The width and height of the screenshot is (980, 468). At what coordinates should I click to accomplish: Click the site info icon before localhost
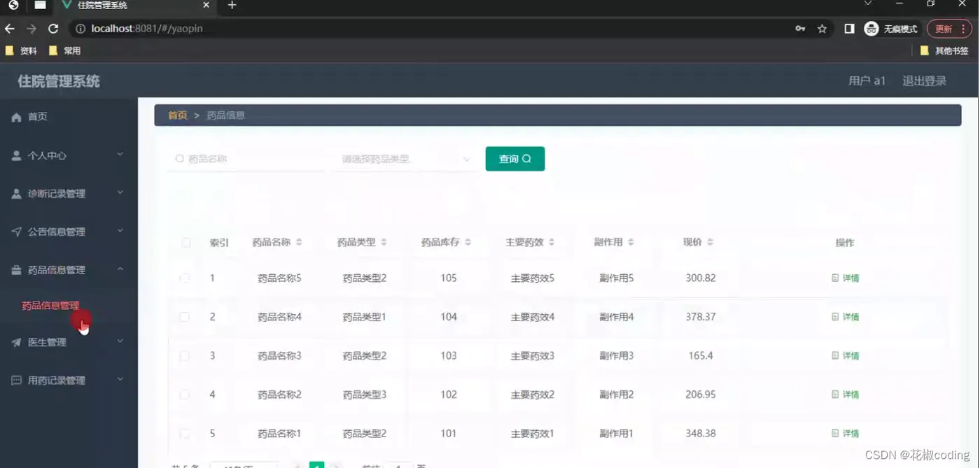[80, 29]
